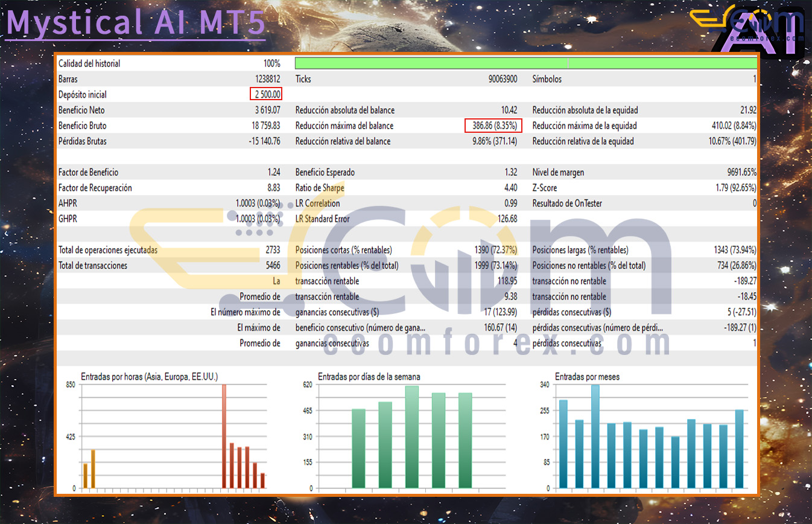Click the 'Ratio de Sharpe' label
Image resolution: width=812 pixels, height=524 pixels.
[x=320, y=188]
